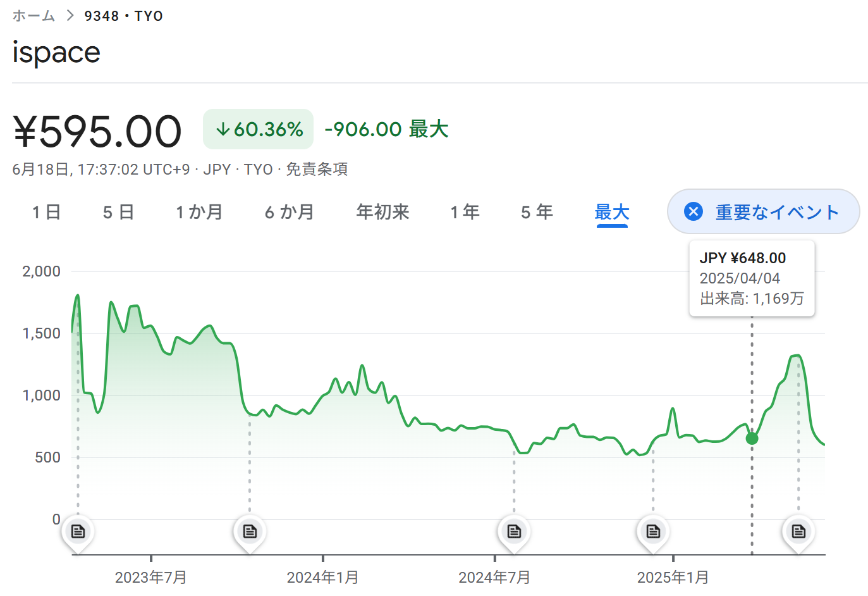Click the 2024年7月 axis label

[494, 578]
